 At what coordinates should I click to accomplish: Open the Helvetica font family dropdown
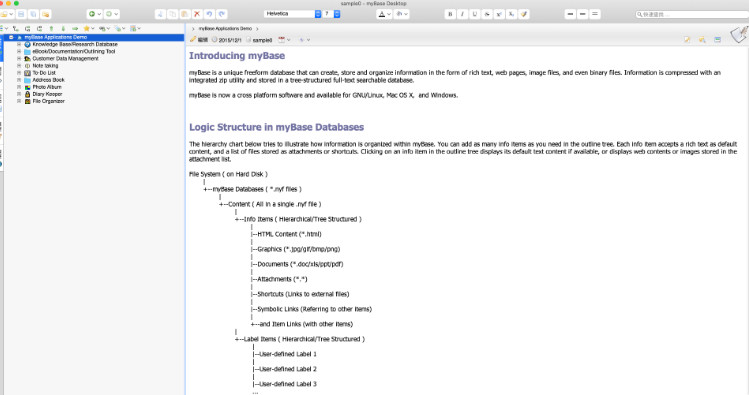[x=293, y=14]
